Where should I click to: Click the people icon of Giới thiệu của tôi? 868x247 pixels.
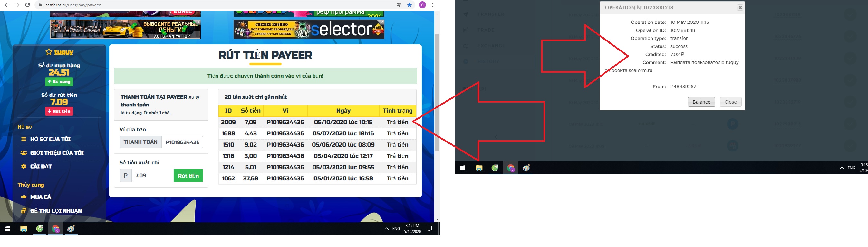[24, 153]
